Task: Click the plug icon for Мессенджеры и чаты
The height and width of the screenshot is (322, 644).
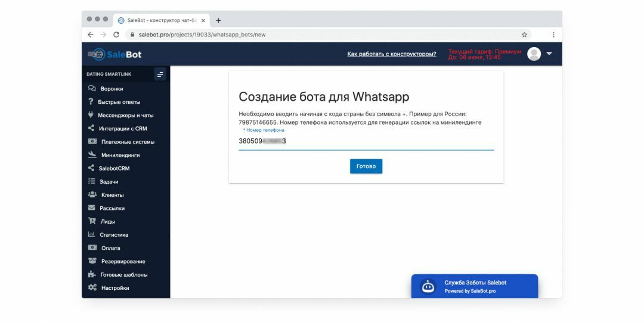Action: pyautogui.click(x=91, y=115)
